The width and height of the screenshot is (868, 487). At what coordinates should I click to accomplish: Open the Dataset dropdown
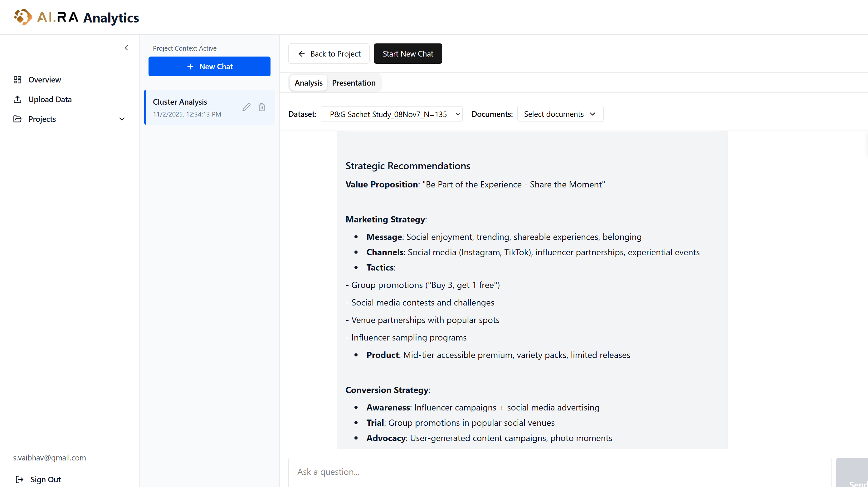tap(392, 114)
